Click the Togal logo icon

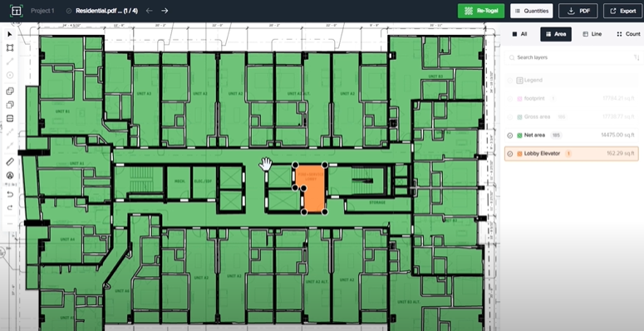17,11
